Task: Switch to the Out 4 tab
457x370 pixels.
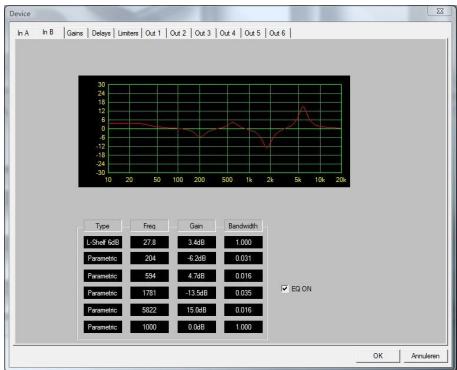Action: click(x=228, y=33)
